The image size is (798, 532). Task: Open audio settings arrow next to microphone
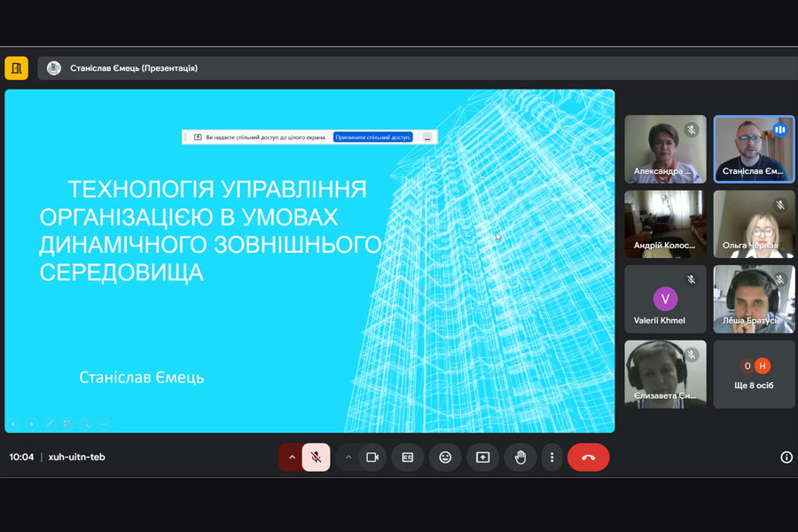[291, 458]
